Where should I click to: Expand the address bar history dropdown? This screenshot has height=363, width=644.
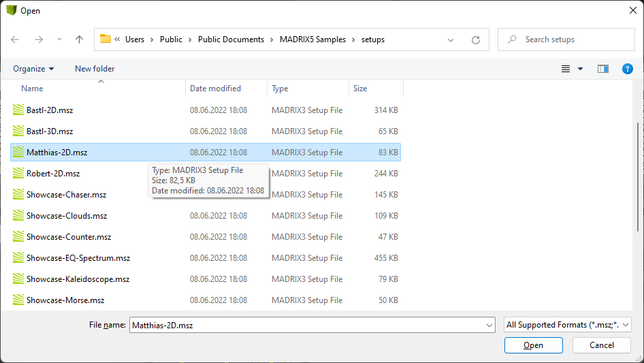click(451, 40)
